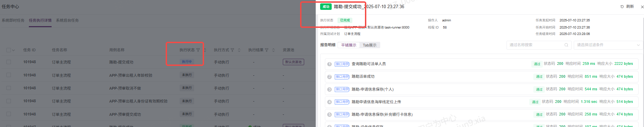This screenshot has height=127, width=644.
Task: Click 未执行 status of APP-预审出租人年龄校验
Action: [x=187, y=75]
